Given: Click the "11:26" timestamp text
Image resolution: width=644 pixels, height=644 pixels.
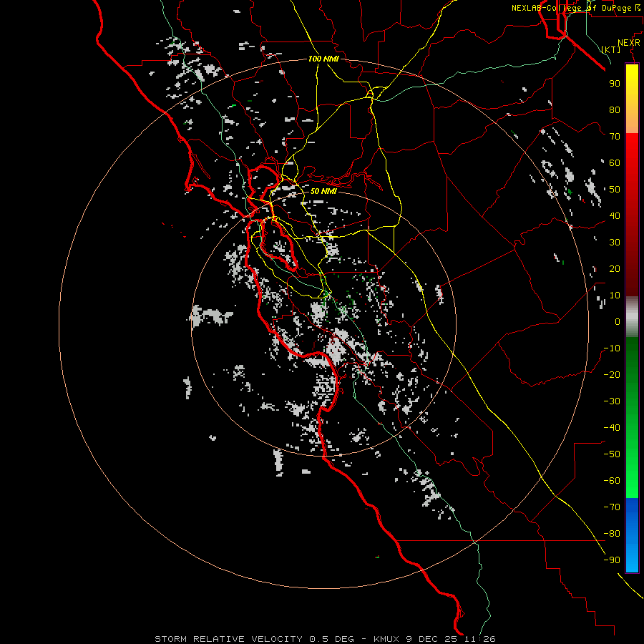Looking at the screenshot, I should point(480,639).
